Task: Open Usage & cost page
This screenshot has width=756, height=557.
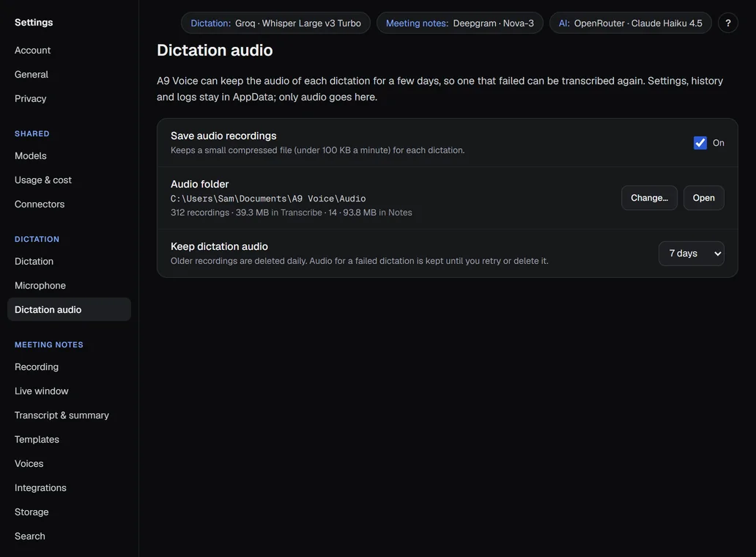Action: coord(69,180)
